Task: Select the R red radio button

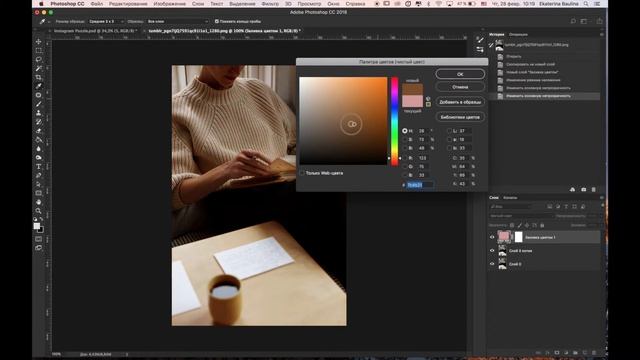Action: click(404, 158)
